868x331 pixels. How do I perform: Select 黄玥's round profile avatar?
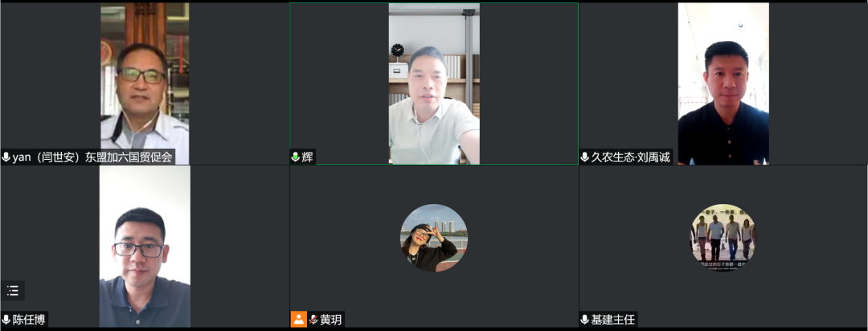(434, 238)
